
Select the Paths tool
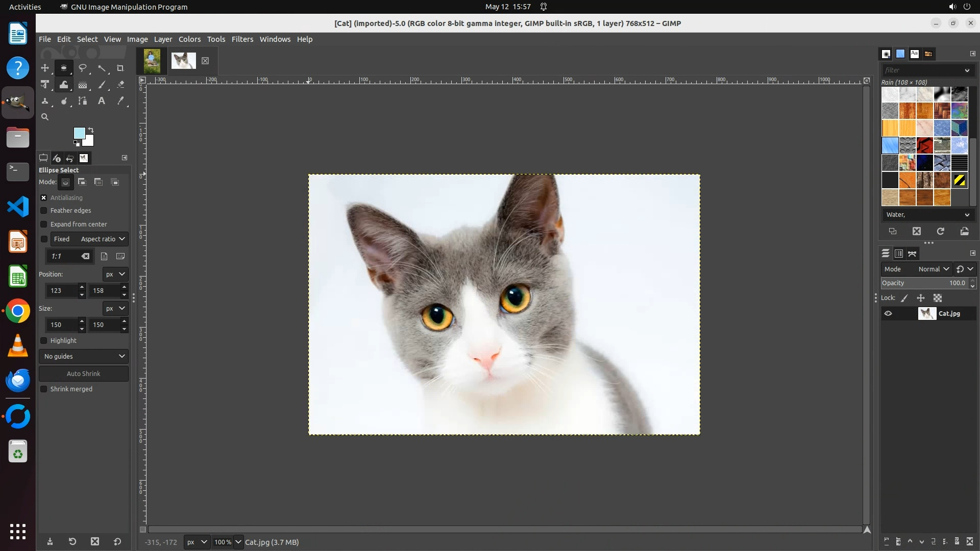[x=83, y=101]
